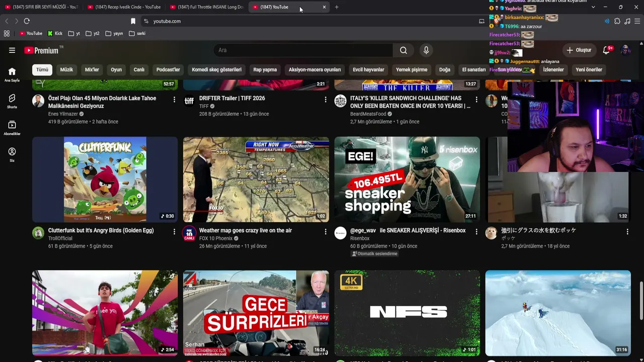Select the Yeni öneriler filter chip

point(589,70)
